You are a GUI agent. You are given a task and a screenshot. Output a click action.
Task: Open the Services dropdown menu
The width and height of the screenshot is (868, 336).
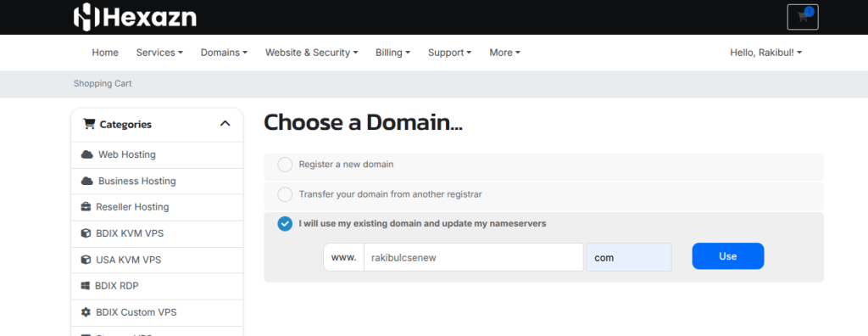coord(159,53)
